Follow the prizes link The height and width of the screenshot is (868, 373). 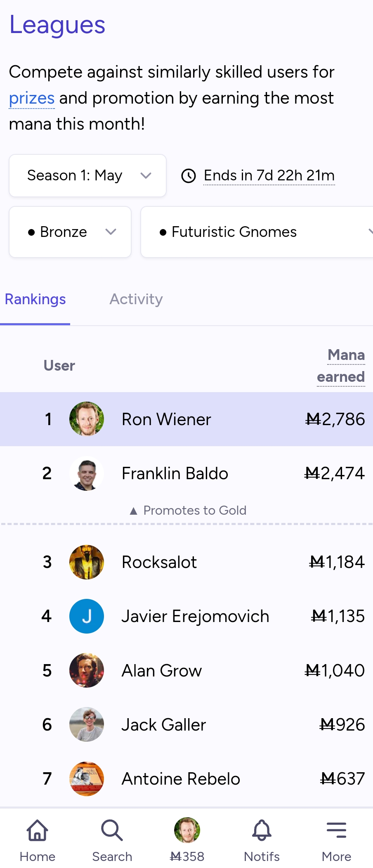pyautogui.click(x=32, y=98)
